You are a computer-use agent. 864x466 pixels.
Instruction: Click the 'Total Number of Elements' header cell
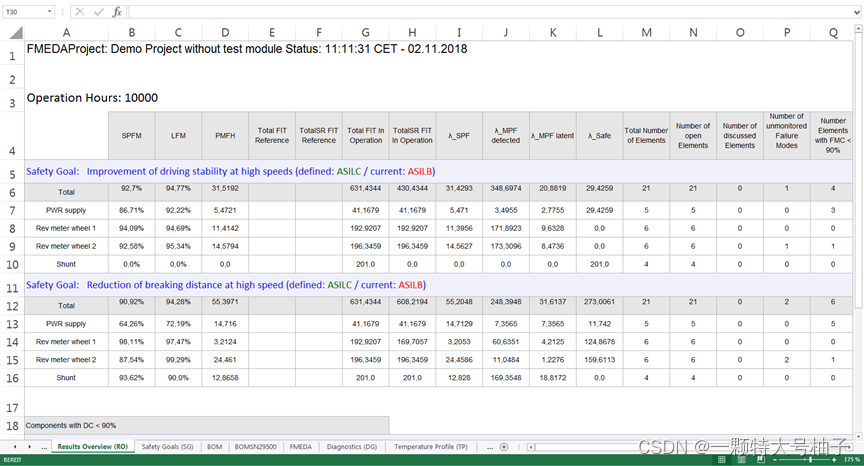tap(646, 136)
